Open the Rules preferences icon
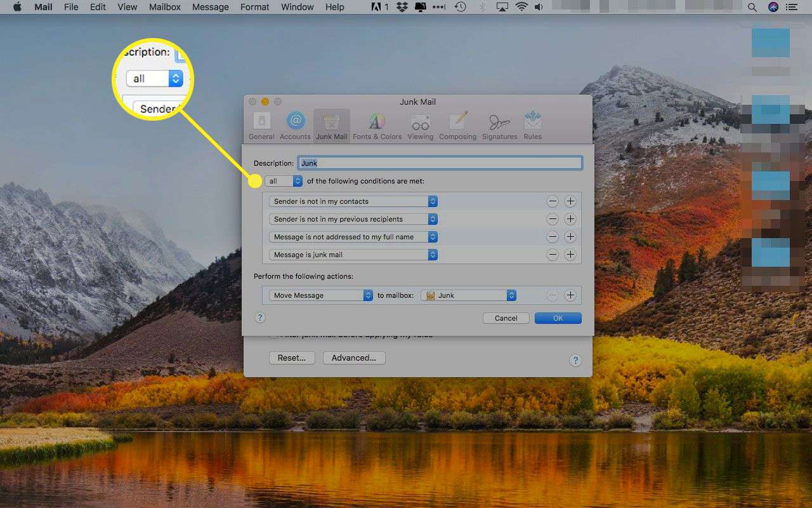Viewport: 812px width, 508px height. (532, 125)
